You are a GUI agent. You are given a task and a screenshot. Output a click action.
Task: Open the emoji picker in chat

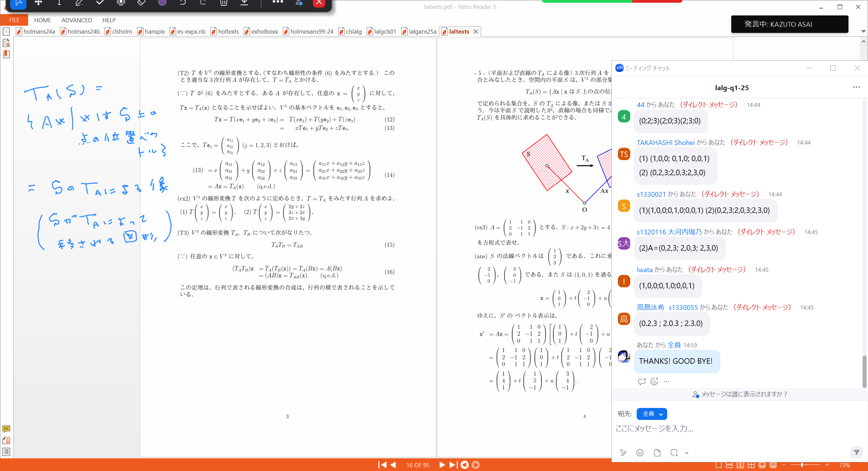point(640,452)
